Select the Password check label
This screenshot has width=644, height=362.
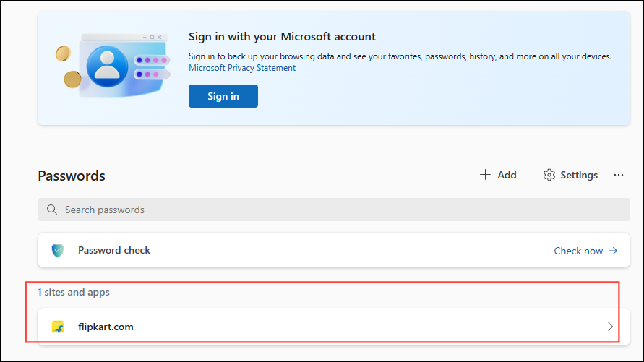coord(113,250)
